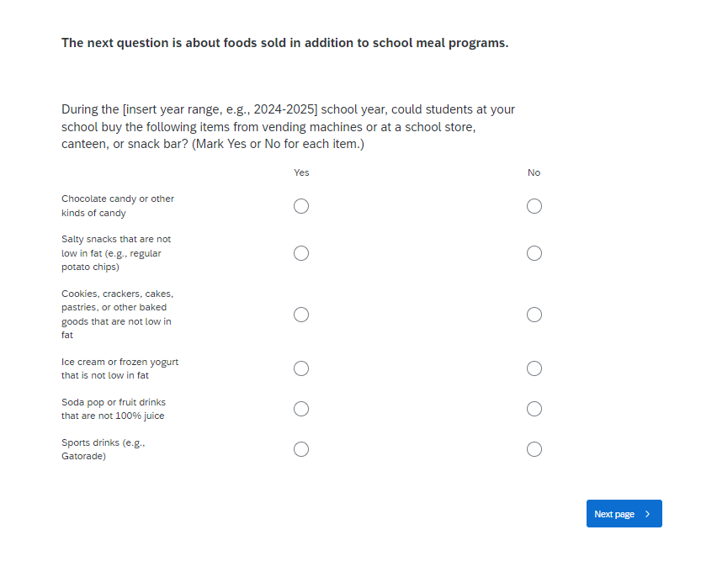Choose No for sports drinks

click(534, 449)
